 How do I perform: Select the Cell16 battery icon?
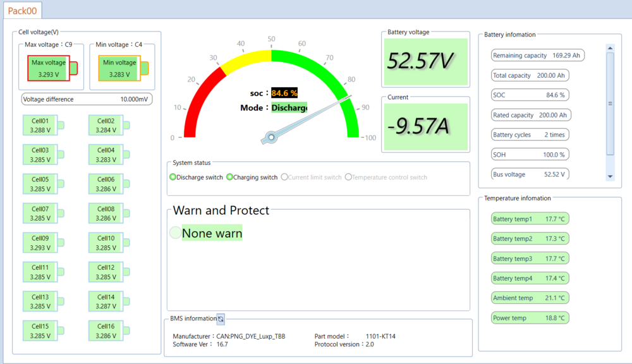pos(109,331)
